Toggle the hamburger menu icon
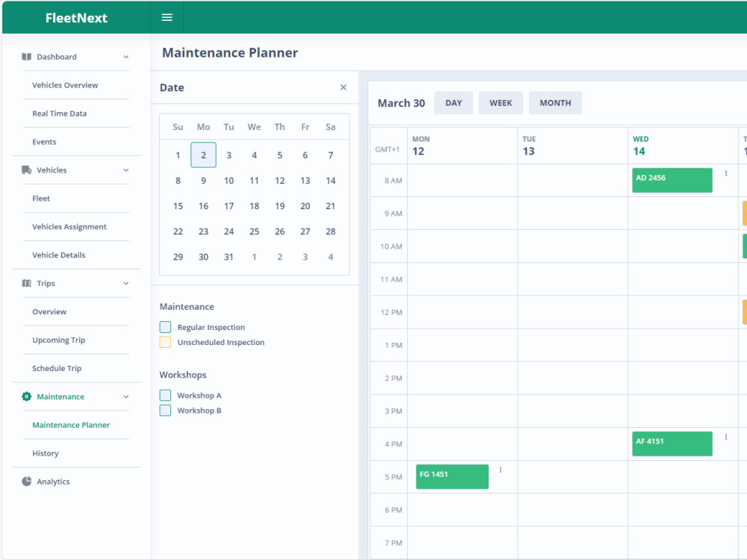The height and width of the screenshot is (560, 747). [x=167, y=18]
